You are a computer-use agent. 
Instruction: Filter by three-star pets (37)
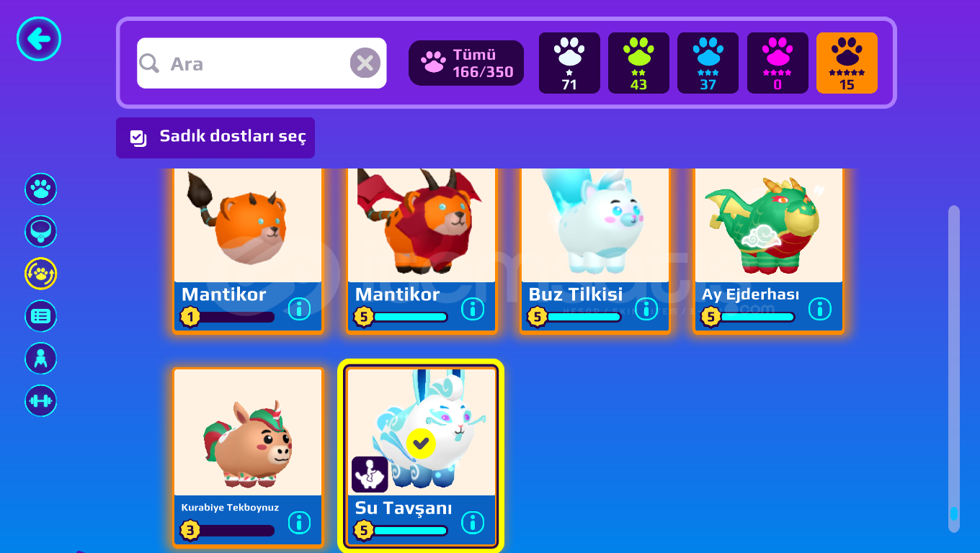(x=708, y=63)
